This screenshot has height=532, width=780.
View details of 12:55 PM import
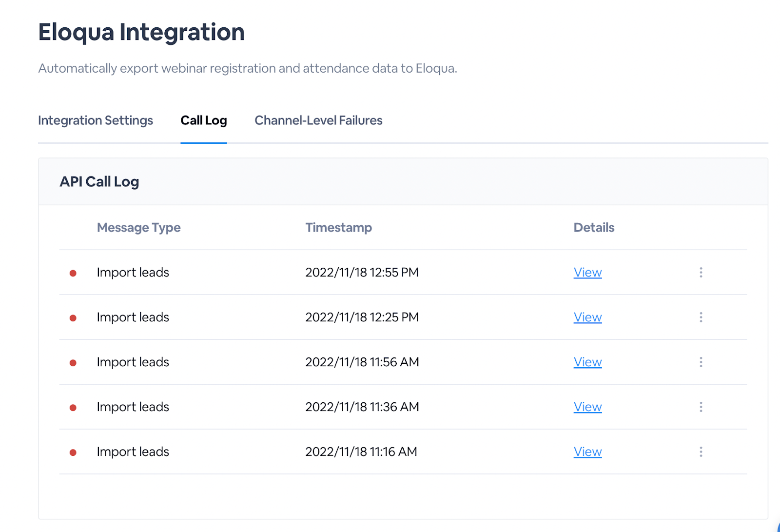click(x=587, y=273)
